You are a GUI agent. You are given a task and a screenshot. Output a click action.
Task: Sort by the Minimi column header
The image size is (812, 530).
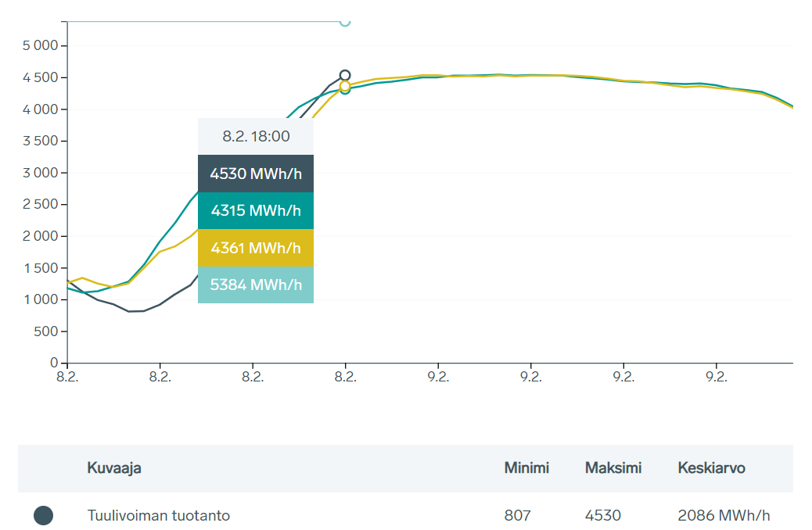[526, 468]
